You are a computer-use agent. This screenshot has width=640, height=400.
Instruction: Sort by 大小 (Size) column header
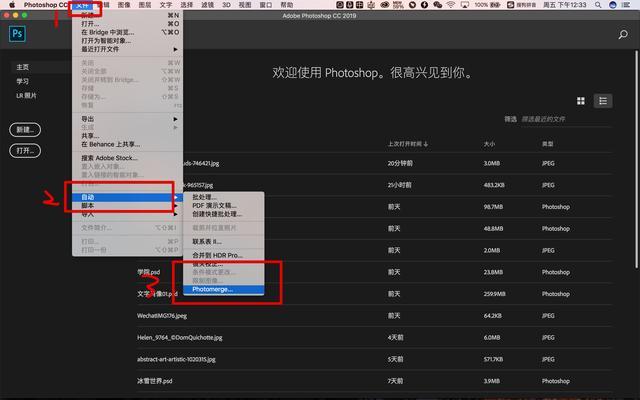point(489,144)
